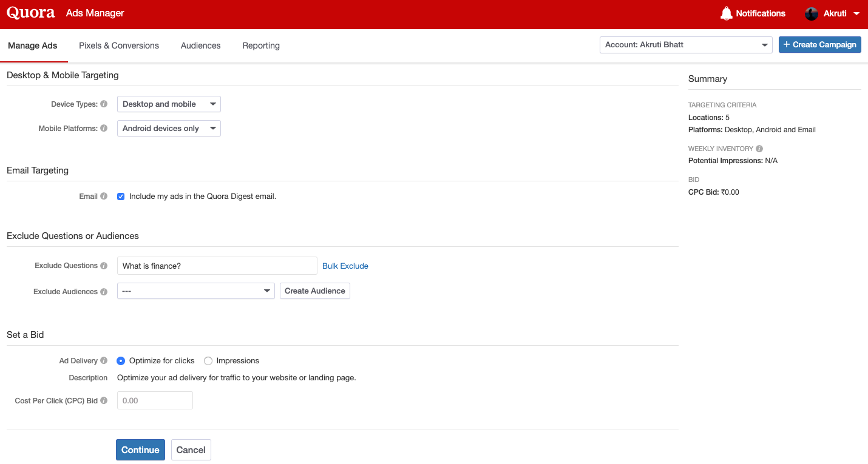
Task: Click the info icon beside the Email label
Action: pyautogui.click(x=104, y=197)
